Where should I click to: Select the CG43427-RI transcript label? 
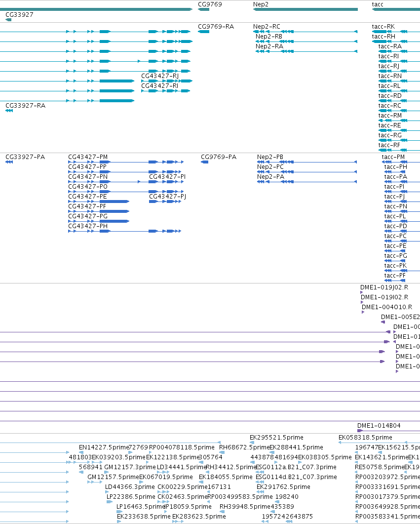coord(159,85)
